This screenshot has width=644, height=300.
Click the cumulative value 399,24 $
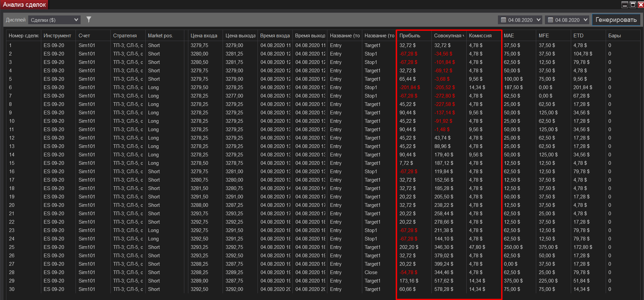coord(444,264)
